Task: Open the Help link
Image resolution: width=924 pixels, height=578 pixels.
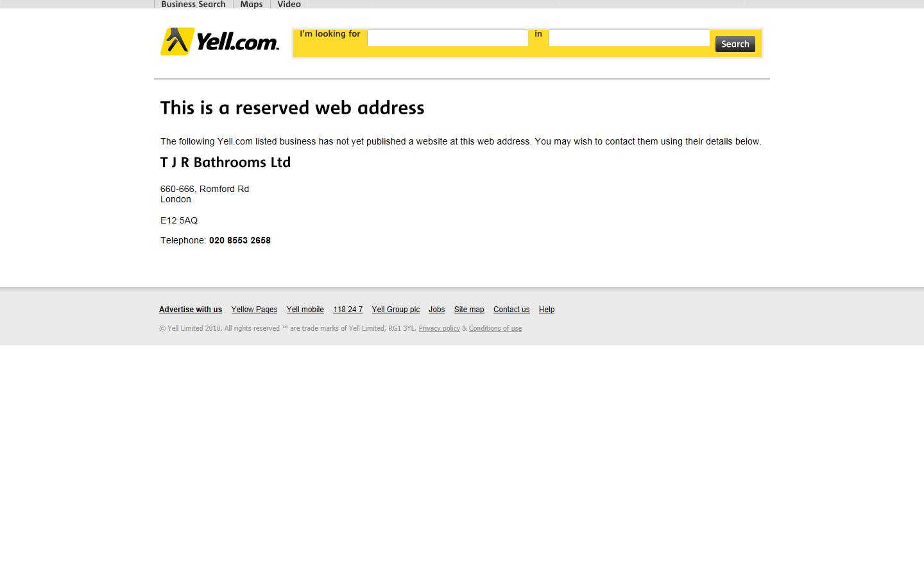Action: pyautogui.click(x=547, y=310)
